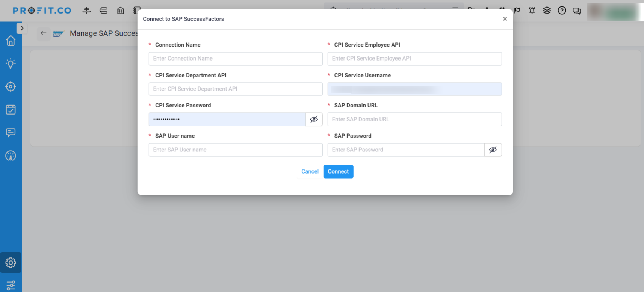Click the Connect button
The height and width of the screenshot is (292, 644).
(338, 172)
